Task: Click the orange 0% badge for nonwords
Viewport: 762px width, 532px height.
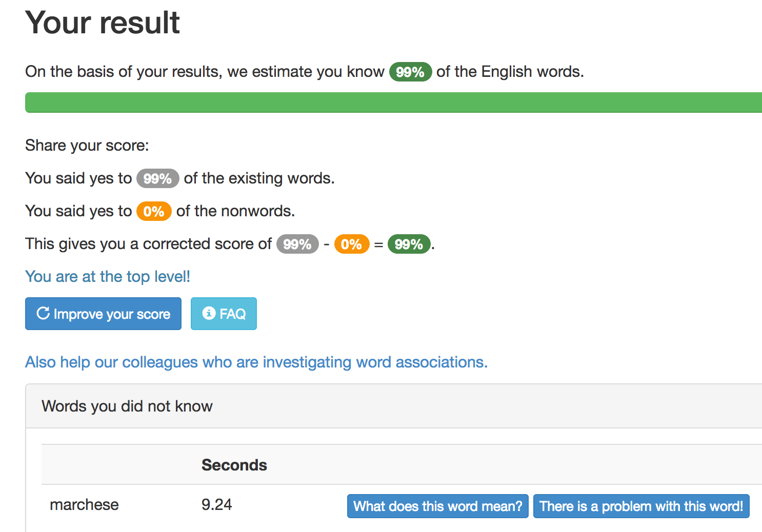Action: pyautogui.click(x=153, y=211)
